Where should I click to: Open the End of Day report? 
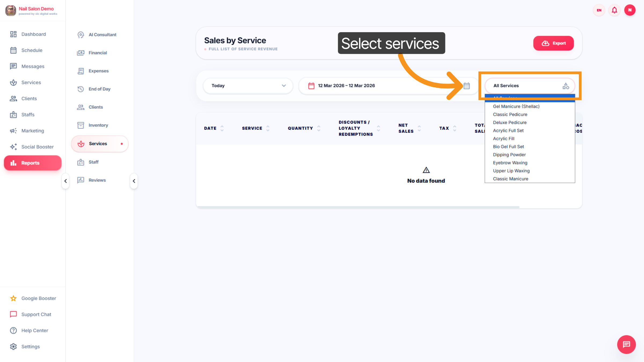(100, 89)
